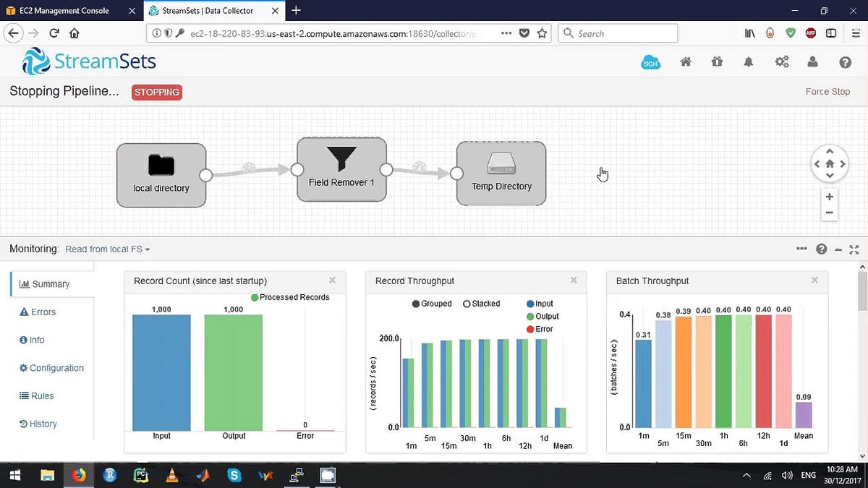Viewport: 868px width, 488px height.
Task: Click the StreamSets logo
Action: tap(89, 61)
